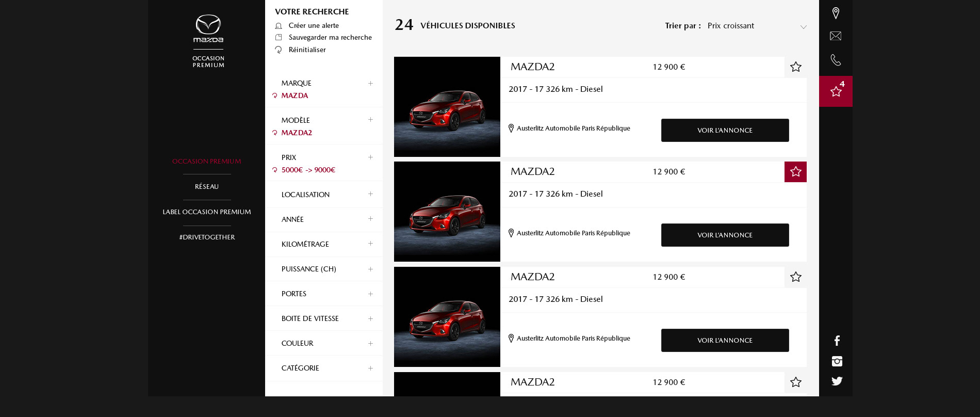980x417 pixels.
Task: Click third listing dealer Austerlitz Automobile Paris République
Action: pyautogui.click(x=573, y=338)
